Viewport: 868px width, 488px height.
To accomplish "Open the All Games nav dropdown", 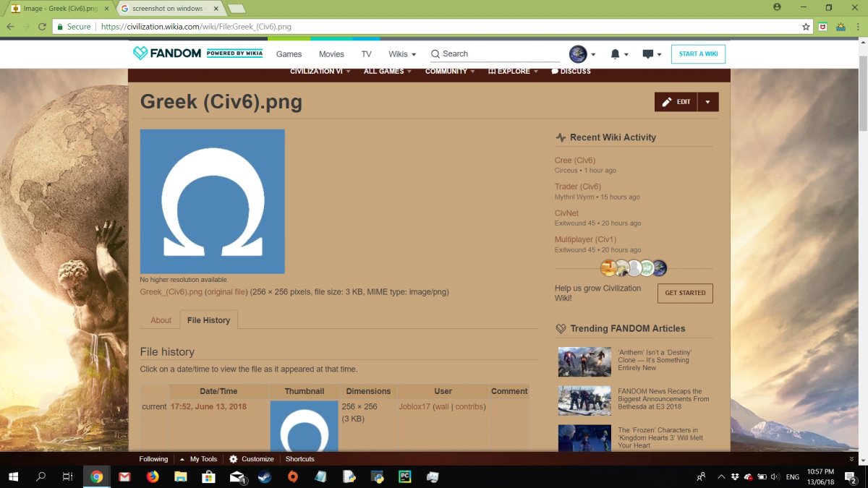I will click(388, 72).
